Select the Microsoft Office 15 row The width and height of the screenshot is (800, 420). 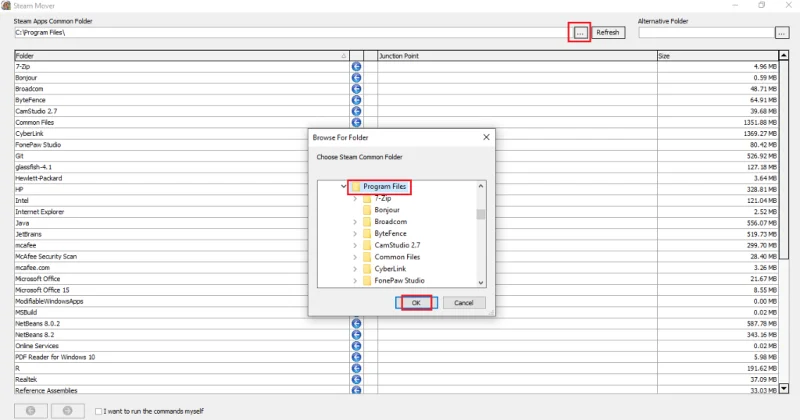click(182, 290)
